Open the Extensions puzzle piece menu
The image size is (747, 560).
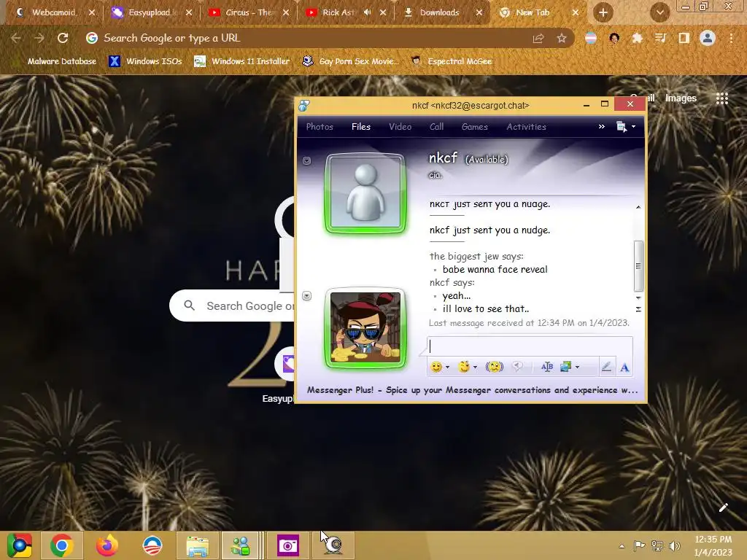637,39
